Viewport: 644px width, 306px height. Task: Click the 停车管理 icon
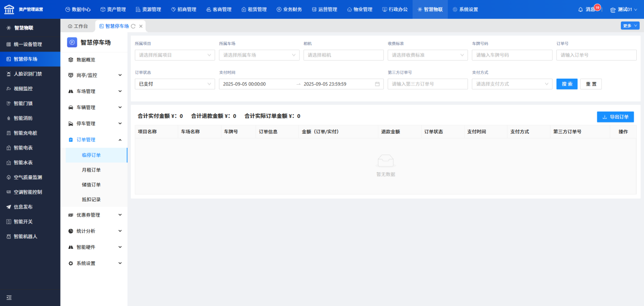(x=71, y=124)
